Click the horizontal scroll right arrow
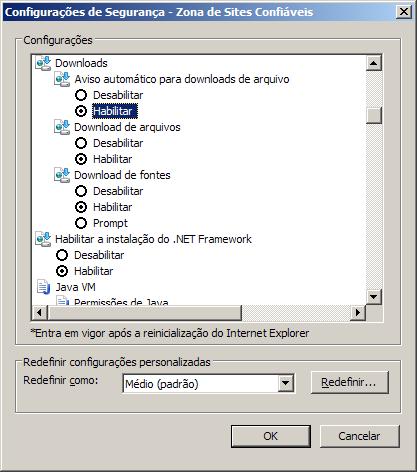 click(358, 312)
